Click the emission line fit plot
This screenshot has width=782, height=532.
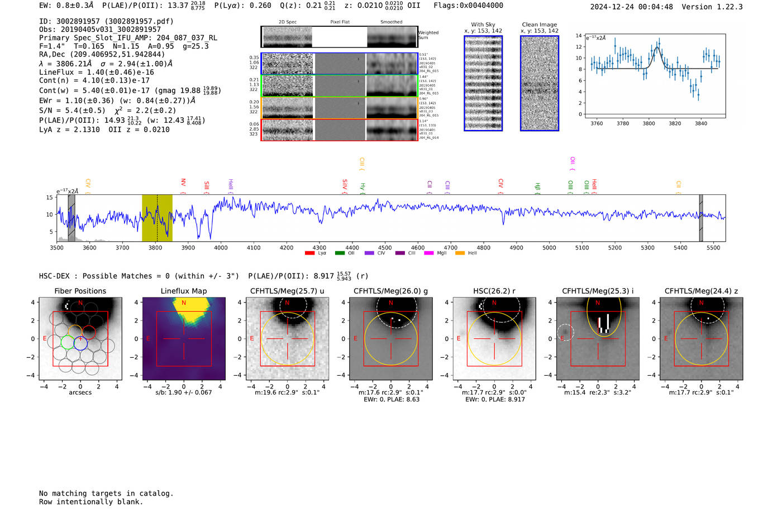(655, 76)
